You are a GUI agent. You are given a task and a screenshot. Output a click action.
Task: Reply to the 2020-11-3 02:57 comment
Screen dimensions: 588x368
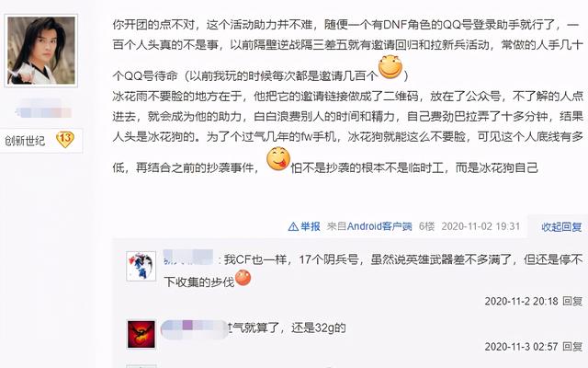(572, 346)
